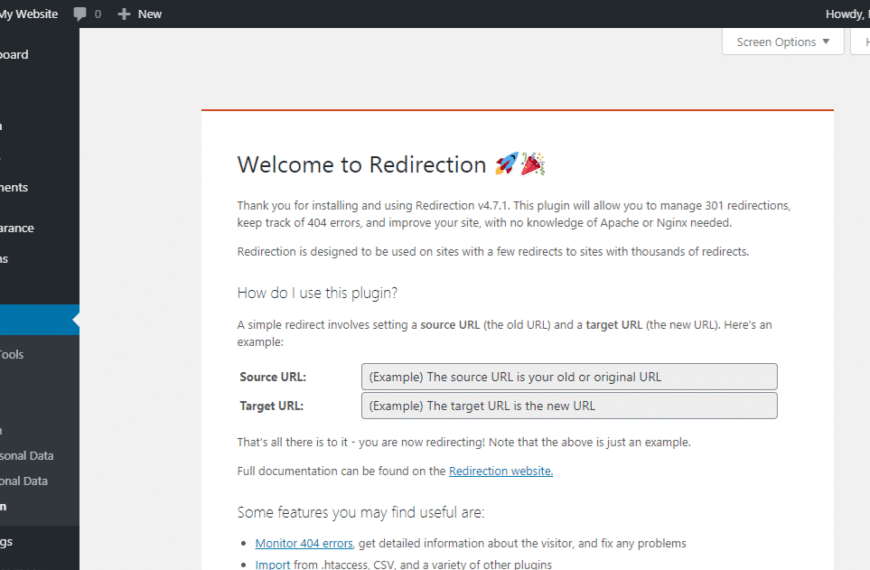Open the Comments item in sidebar
Viewport: 870px width, 570px height.
click(14, 188)
